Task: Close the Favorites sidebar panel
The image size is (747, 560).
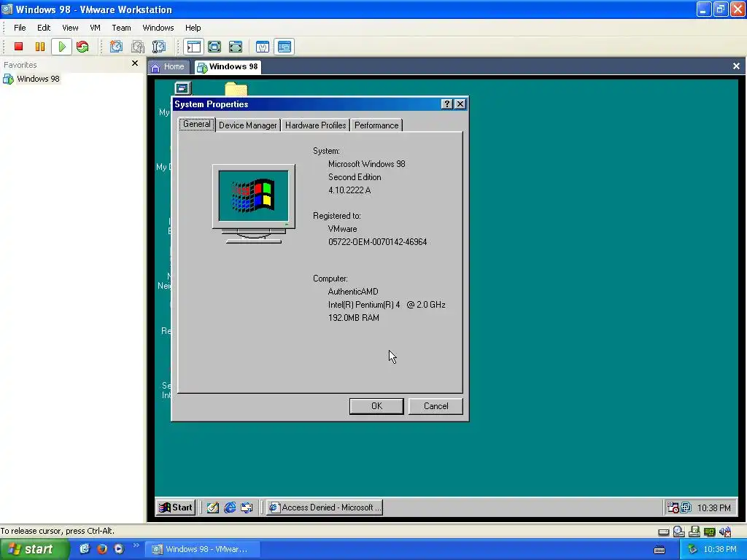Action: pyautogui.click(x=135, y=63)
